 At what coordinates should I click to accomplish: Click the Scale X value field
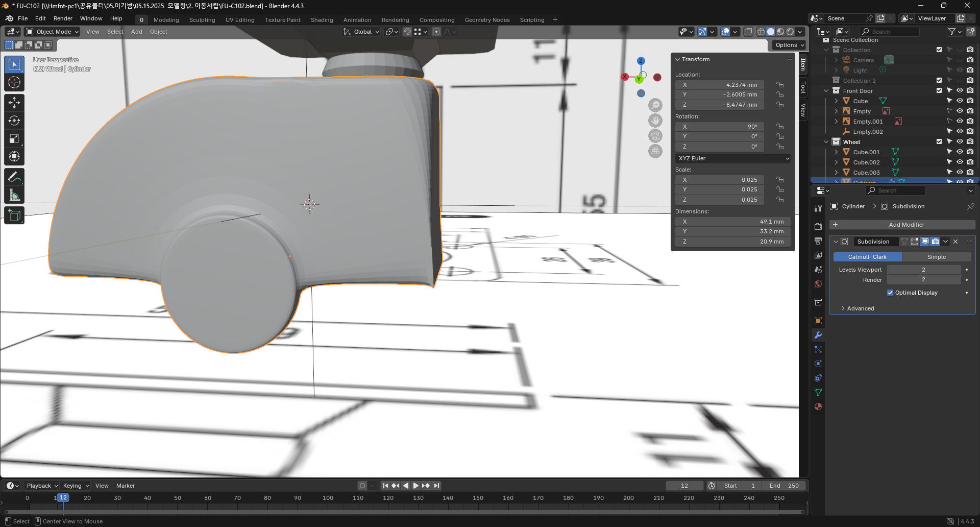[x=720, y=180]
